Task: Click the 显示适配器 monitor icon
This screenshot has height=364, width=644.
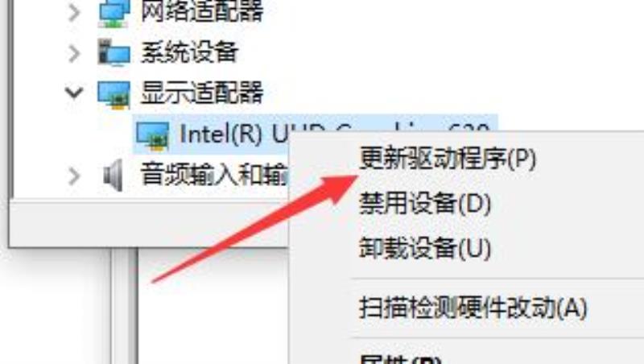Action: pyautogui.click(x=114, y=94)
